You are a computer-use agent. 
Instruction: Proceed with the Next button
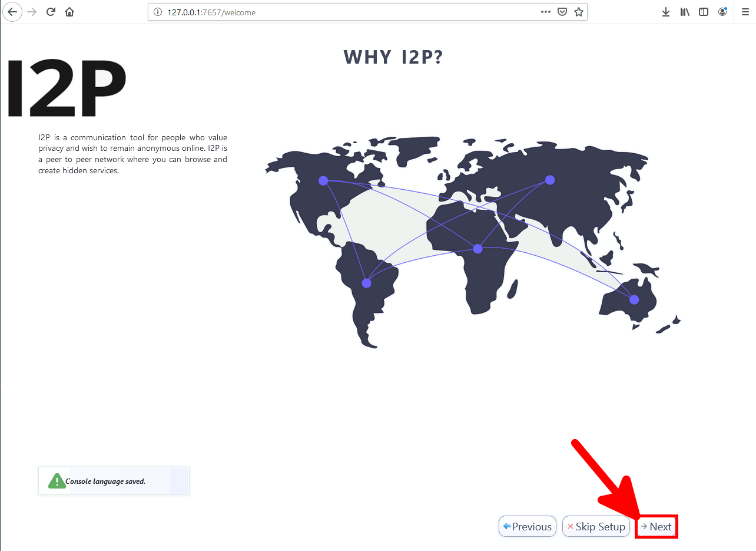(x=656, y=527)
